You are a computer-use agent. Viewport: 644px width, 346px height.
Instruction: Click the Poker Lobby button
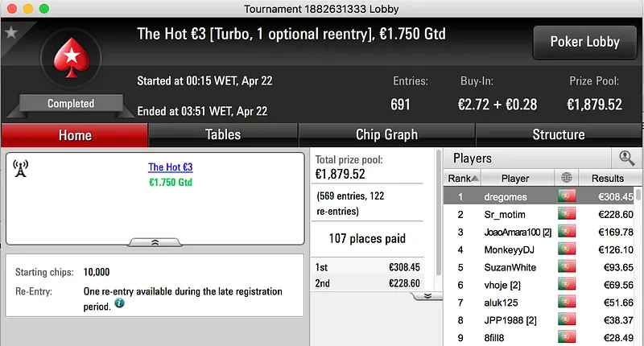point(584,42)
